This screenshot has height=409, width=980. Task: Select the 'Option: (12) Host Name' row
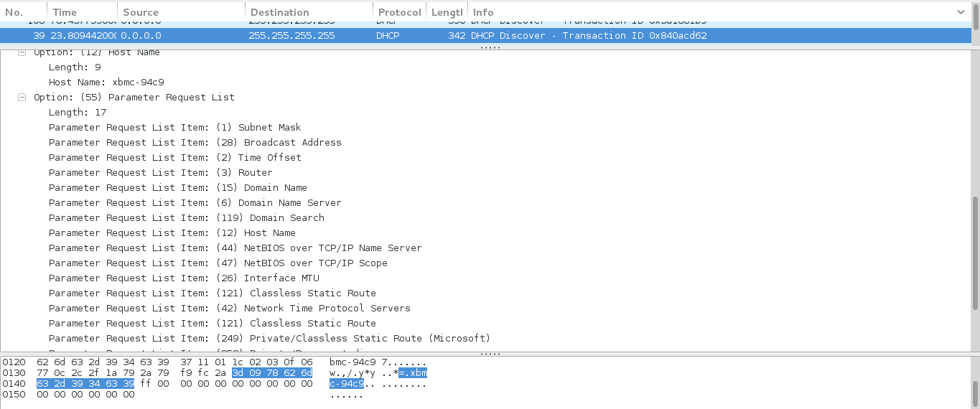point(97,52)
